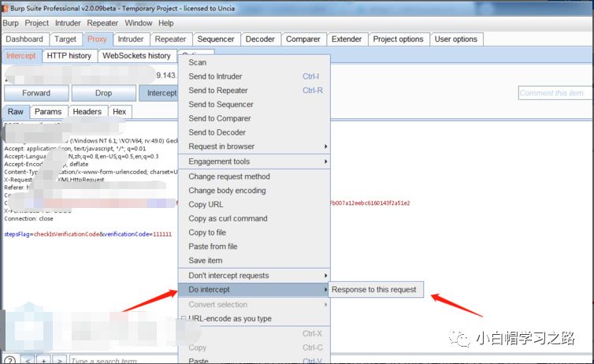The image size is (594, 364).
Task: Select the Params view tab
Action: click(x=48, y=112)
